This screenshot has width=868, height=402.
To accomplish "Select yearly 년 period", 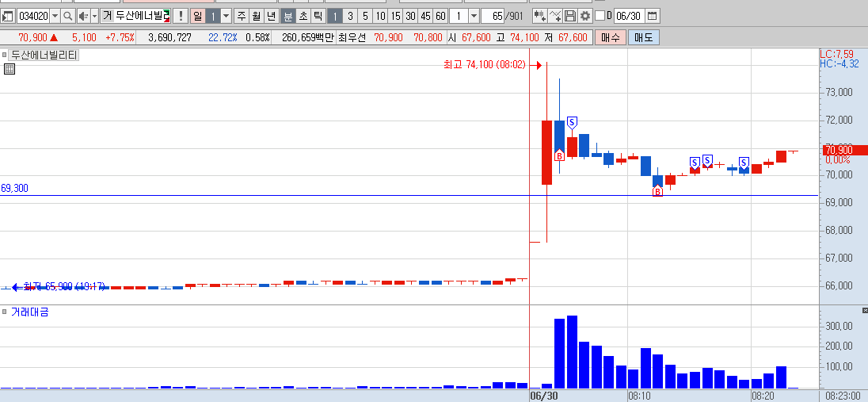I will tap(271, 16).
